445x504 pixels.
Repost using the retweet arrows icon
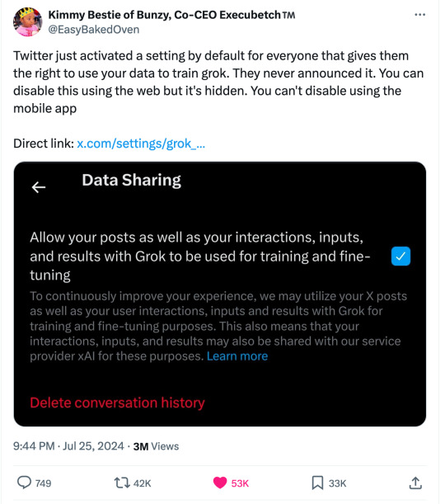[x=122, y=483]
